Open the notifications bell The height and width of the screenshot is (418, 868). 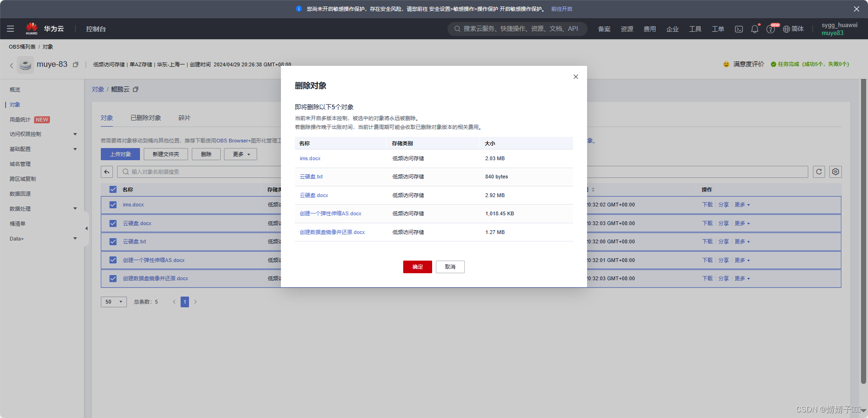(x=755, y=29)
